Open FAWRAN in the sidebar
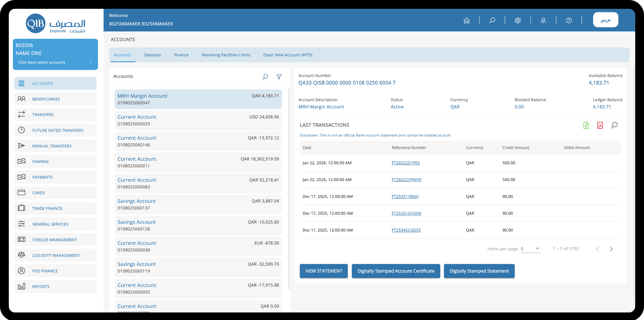 click(x=55, y=162)
